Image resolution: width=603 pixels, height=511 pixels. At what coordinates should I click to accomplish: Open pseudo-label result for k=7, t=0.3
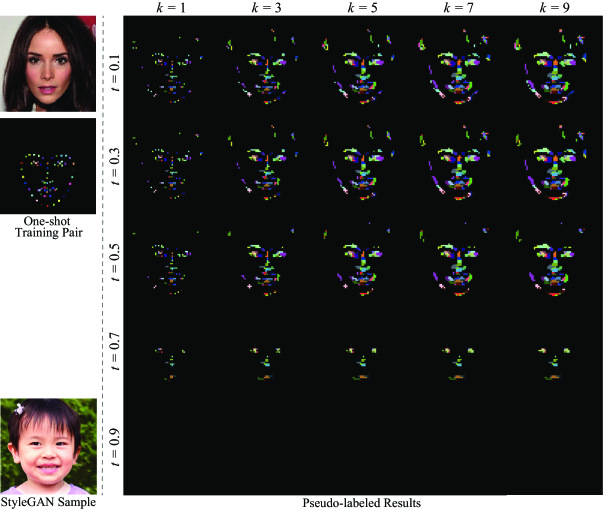458,160
